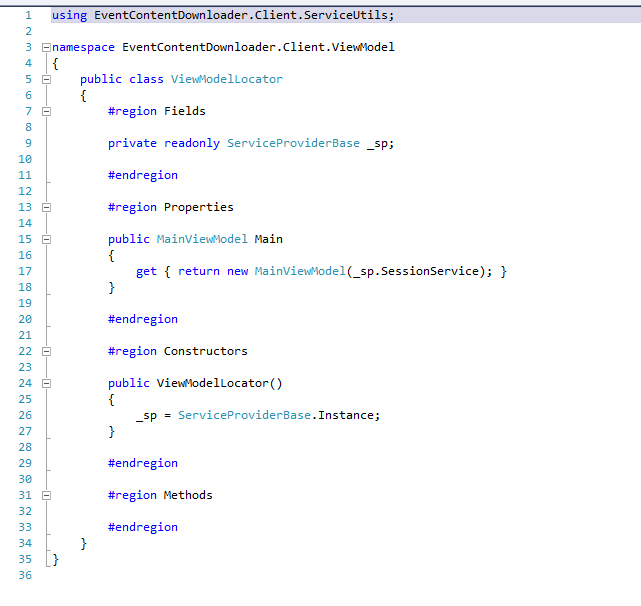
Task: Click the #endregion directive on line 33
Action: click(143, 527)
